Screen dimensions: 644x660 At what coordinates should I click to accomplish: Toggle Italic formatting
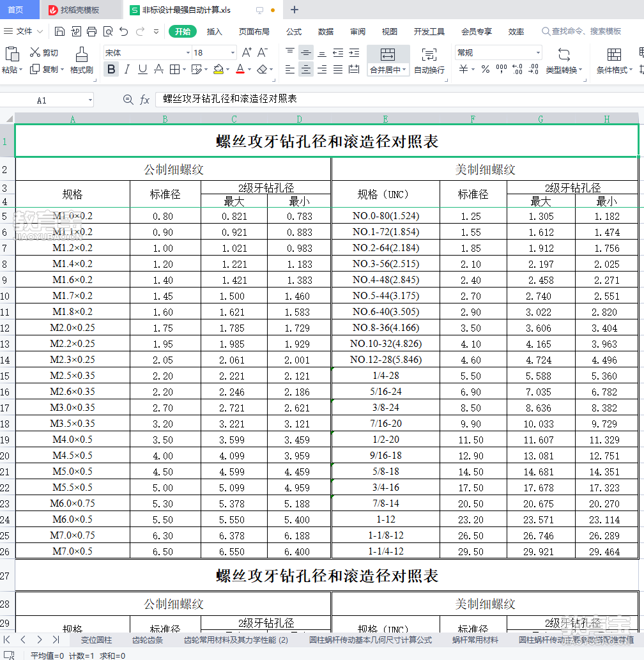127,69
